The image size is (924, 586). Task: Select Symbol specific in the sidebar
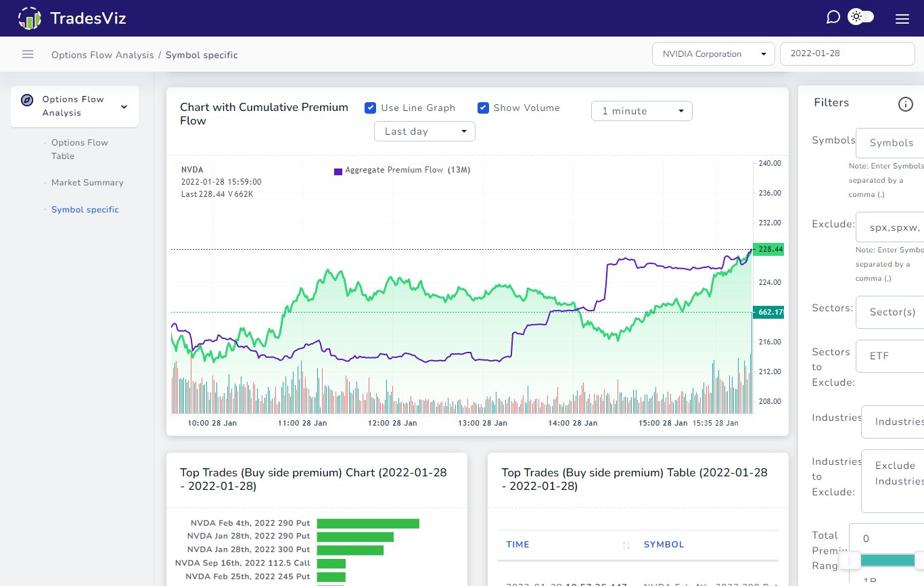(85, 210)
